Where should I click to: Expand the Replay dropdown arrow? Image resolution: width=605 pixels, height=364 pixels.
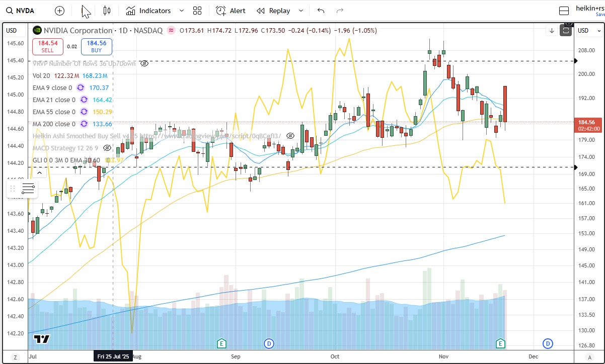301,11
